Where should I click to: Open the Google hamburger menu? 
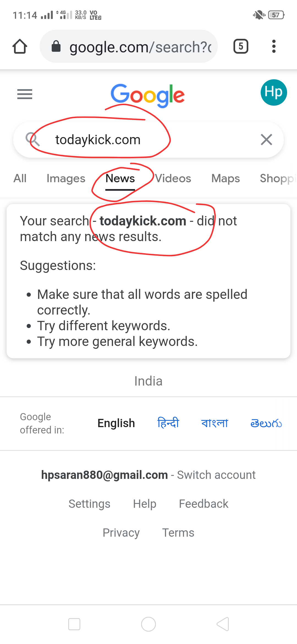click(25, 94)
